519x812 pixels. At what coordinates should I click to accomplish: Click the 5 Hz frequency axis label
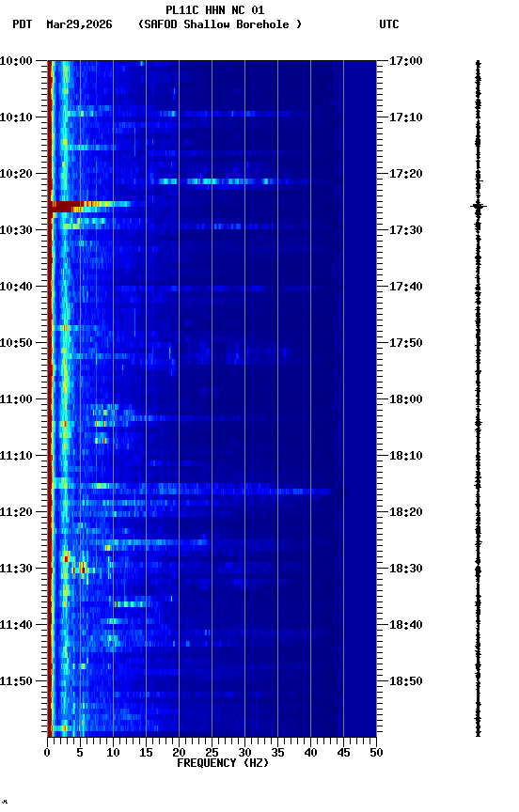coord(80,753)
